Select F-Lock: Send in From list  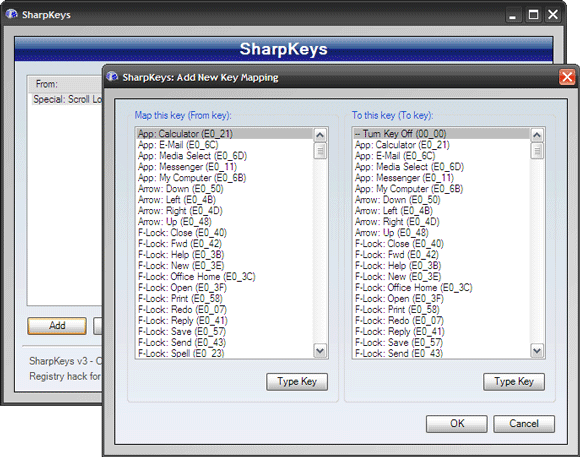pos(225,342)
